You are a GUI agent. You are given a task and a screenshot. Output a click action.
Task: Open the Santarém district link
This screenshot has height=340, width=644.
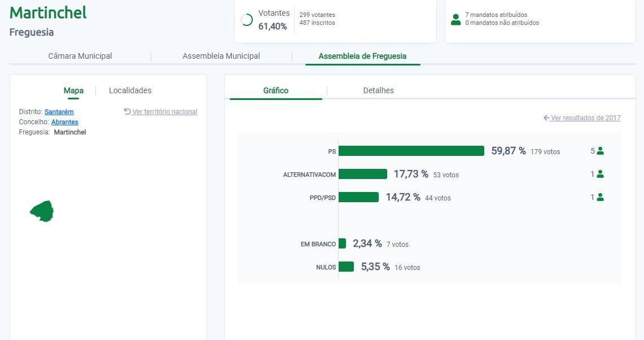[x=59, y=112]
